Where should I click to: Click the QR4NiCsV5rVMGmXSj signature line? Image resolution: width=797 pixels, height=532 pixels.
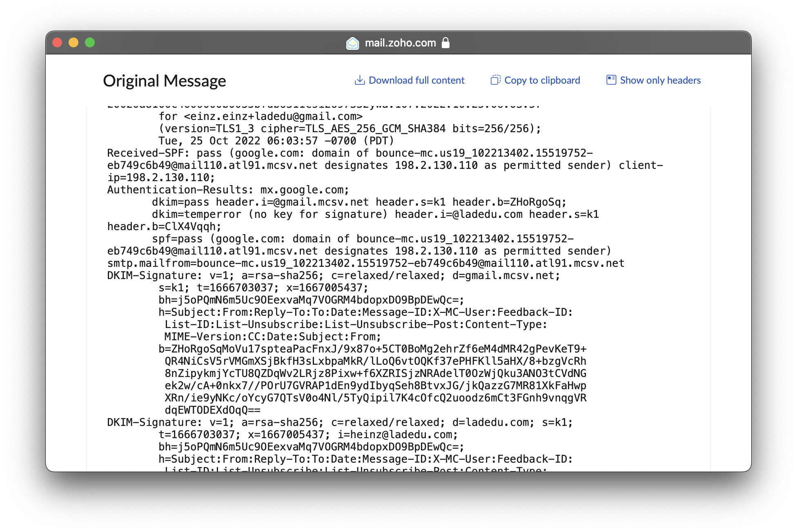click(x=376, y=361)
